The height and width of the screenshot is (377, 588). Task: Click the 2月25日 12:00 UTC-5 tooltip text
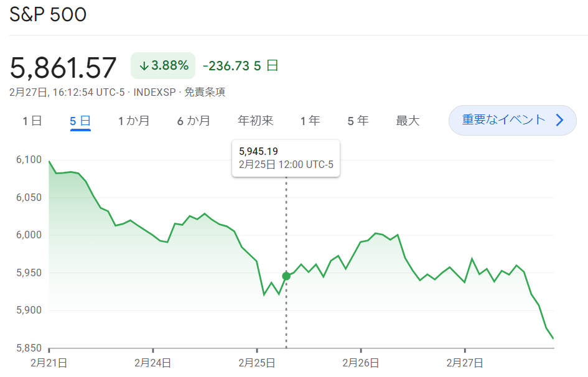(x=286, y=164)
